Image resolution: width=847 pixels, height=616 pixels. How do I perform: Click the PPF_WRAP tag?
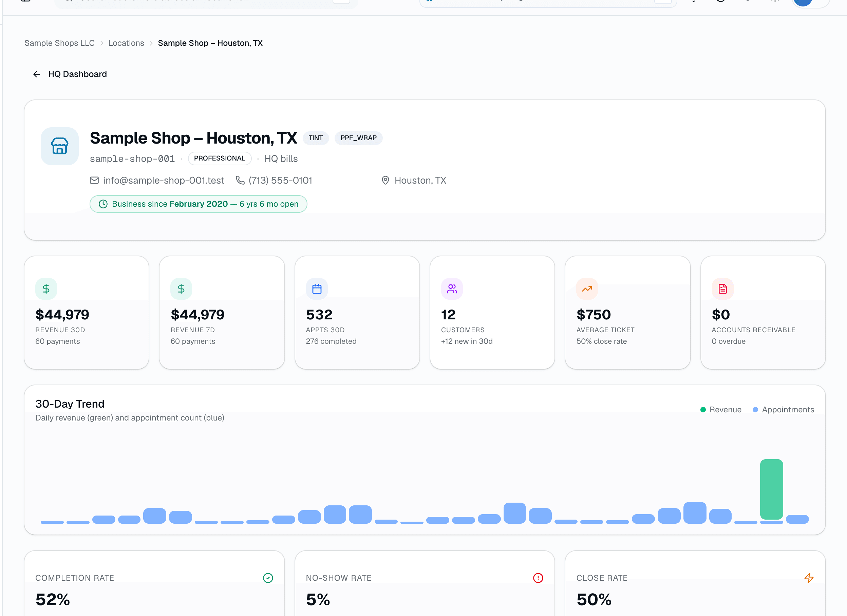tap(358, 138)
